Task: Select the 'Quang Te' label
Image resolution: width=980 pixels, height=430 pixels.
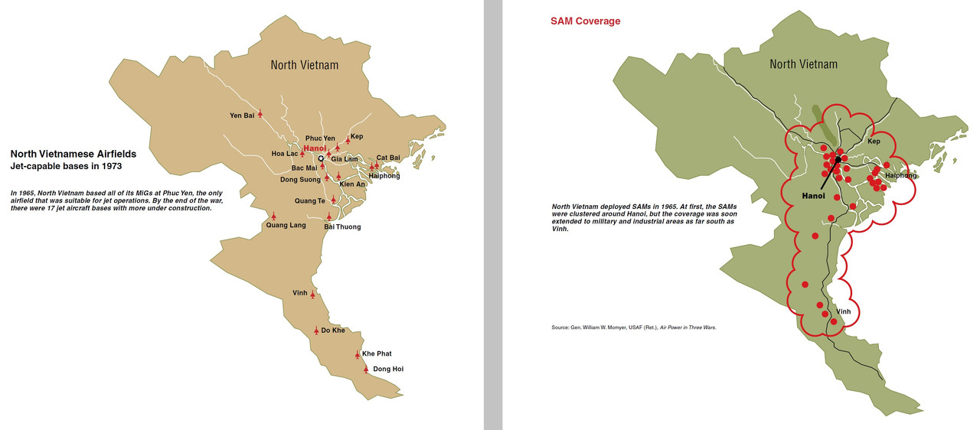Action: (310, 201)
